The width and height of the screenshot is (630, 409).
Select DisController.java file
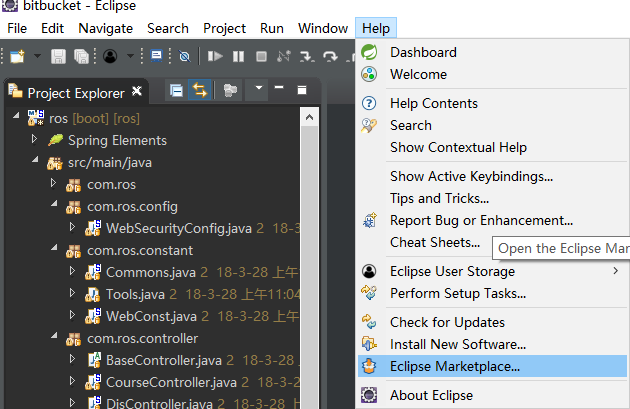point(159,403)
